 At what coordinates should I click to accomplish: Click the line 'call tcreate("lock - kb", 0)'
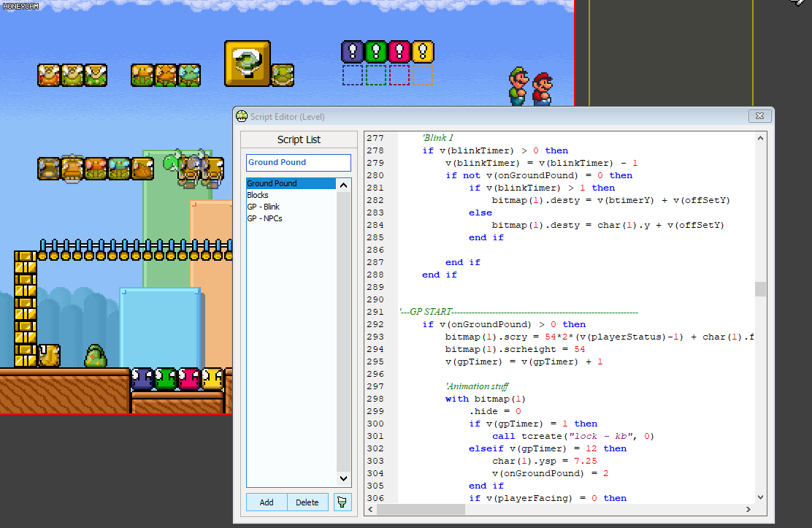tap(572, 436)
